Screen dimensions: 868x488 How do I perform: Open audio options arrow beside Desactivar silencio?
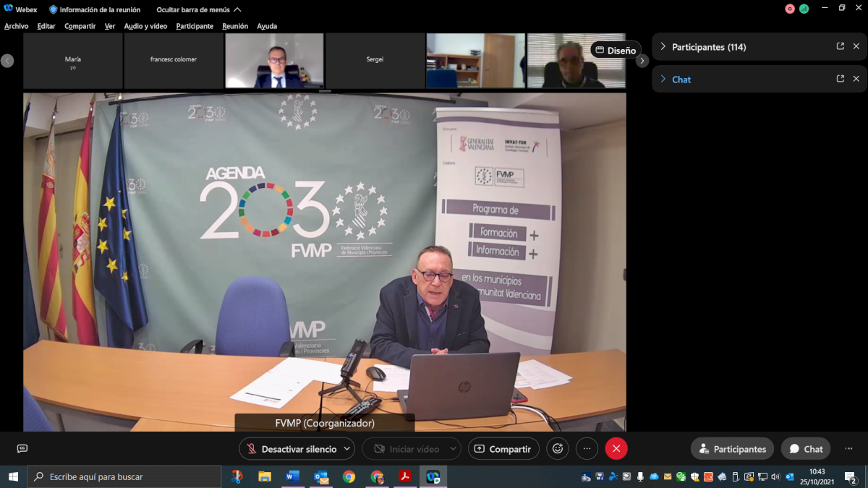coord(346,449)
